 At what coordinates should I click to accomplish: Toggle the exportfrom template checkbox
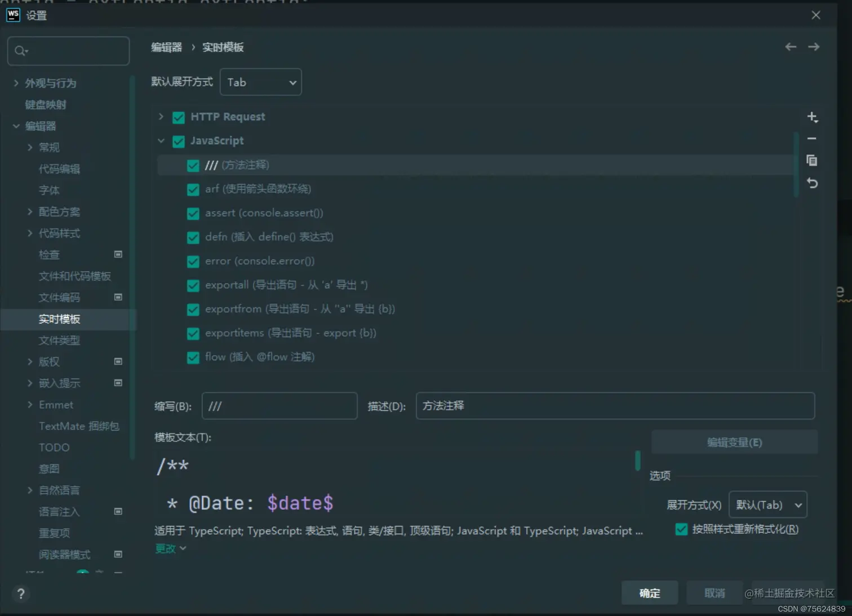pyautogui.click(x=193, y=309)
